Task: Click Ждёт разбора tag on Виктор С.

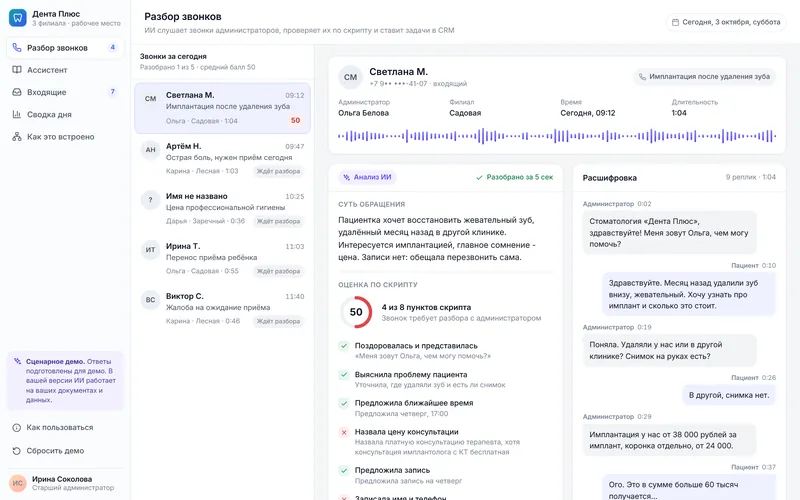Action: (x=278, y=321)
